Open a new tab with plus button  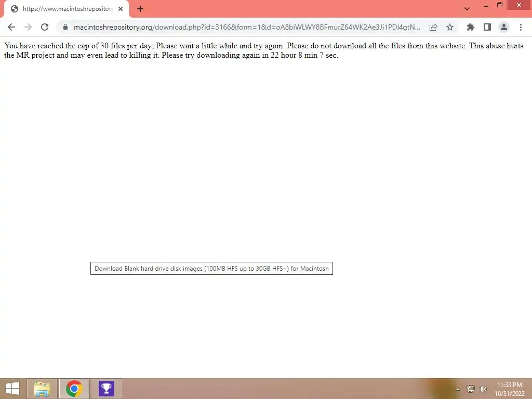click(140, 9)
